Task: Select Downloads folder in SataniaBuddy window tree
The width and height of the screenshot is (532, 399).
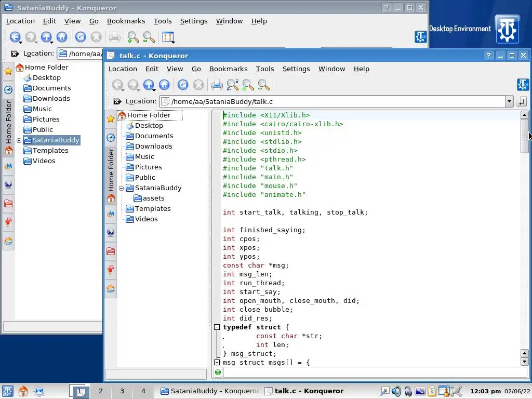Action: point(46,98)
